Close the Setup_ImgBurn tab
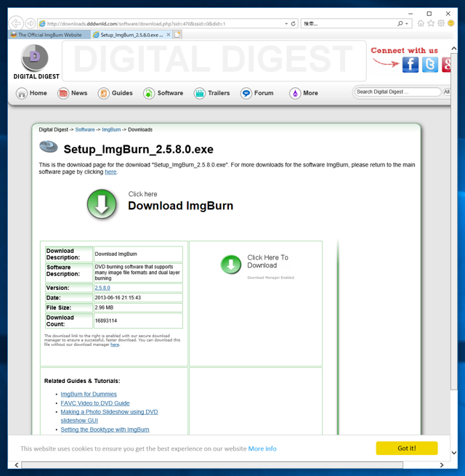The width and height of the screenshot is (465, 476). [x=169, y=35]
